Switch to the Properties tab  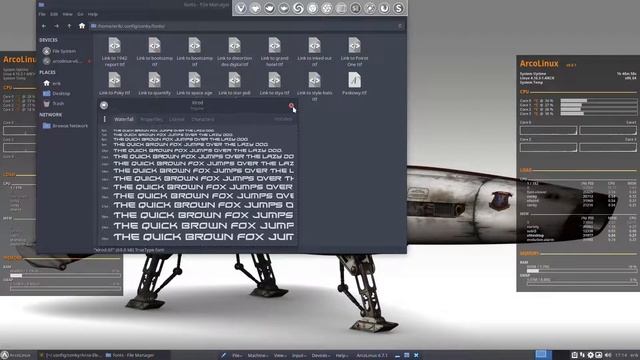(151, 119)
